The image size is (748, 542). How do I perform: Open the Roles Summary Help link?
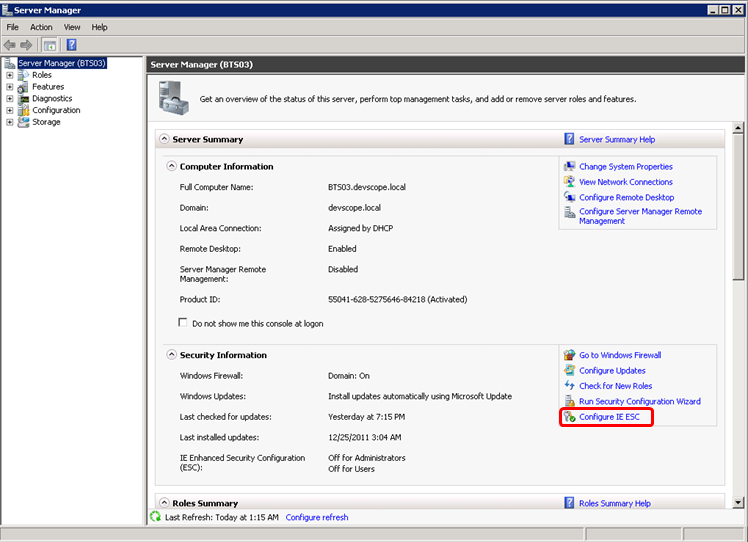[614, 503]
